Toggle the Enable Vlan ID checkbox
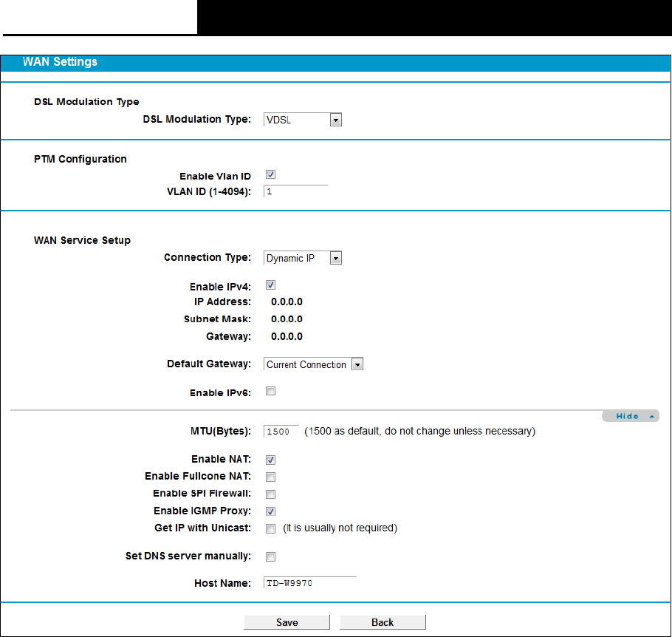The width and height of the screenshot is (672, 637). pos(270,174)
